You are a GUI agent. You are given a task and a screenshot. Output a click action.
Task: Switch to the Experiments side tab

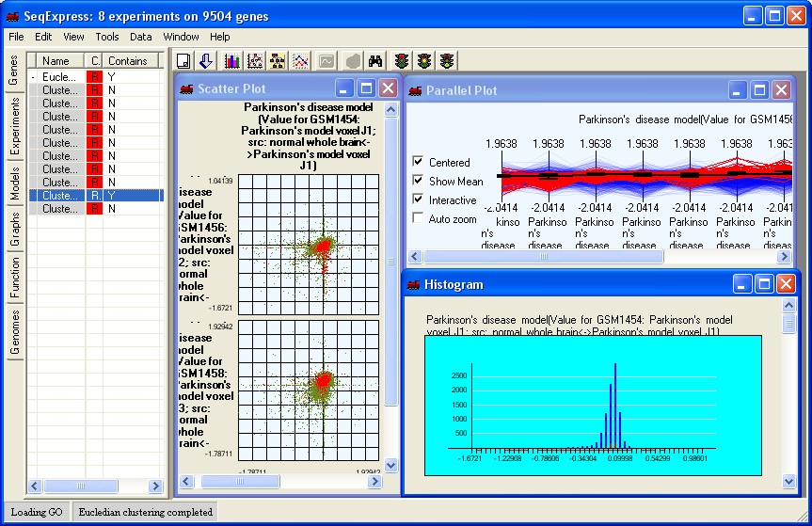coord(14,129)
